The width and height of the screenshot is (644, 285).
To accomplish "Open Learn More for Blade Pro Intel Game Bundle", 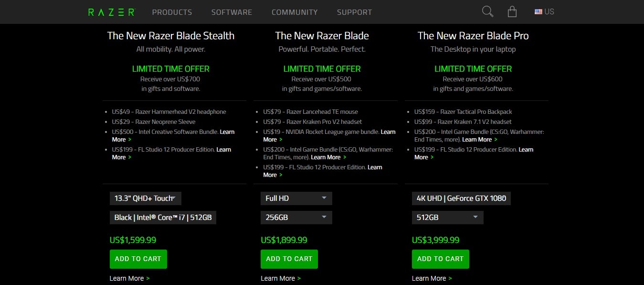I will coord(480,140).
